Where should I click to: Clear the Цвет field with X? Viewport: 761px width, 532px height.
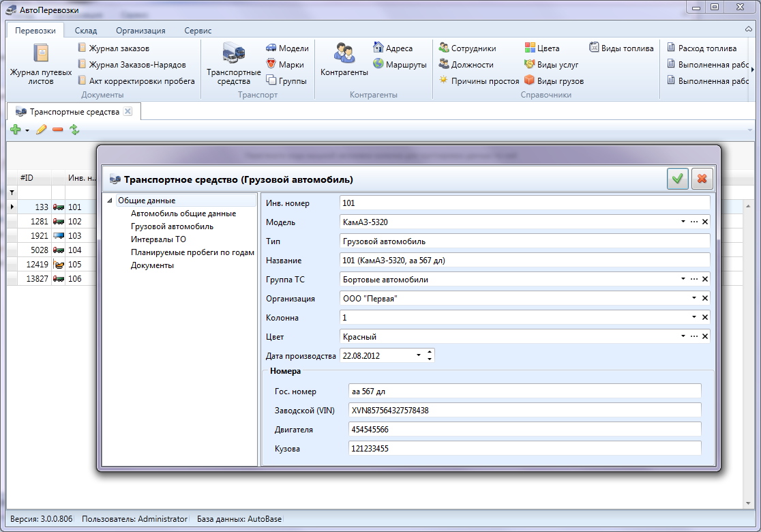coord(705,336)
